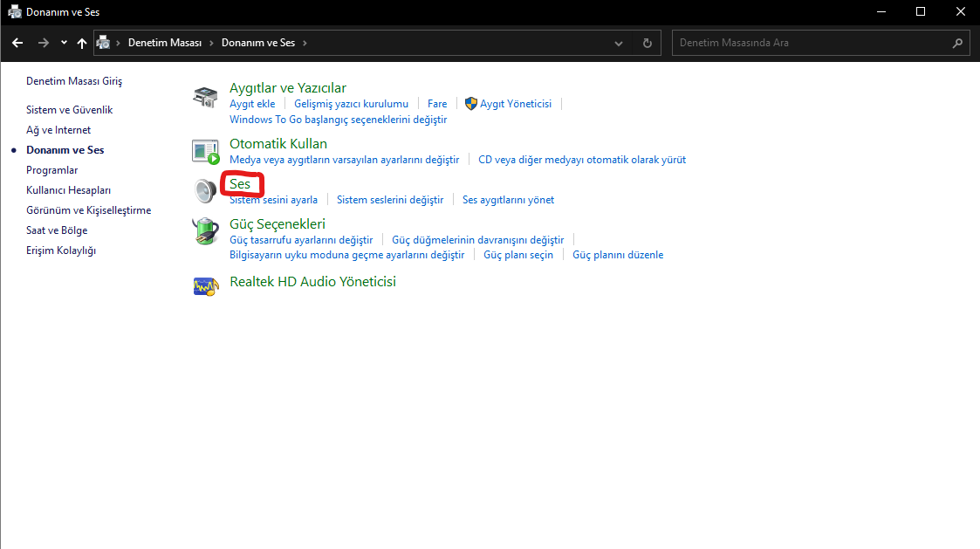Expand the address bar history dropdown
The width and height of the screenshot is (980, 549).
pos(619,43)
